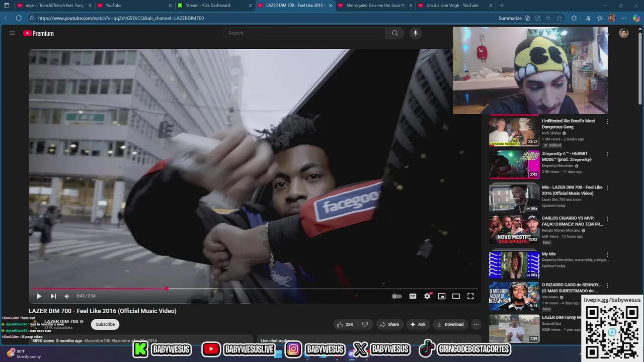Close the Kick Dashboard tab

tap(250, 6)
